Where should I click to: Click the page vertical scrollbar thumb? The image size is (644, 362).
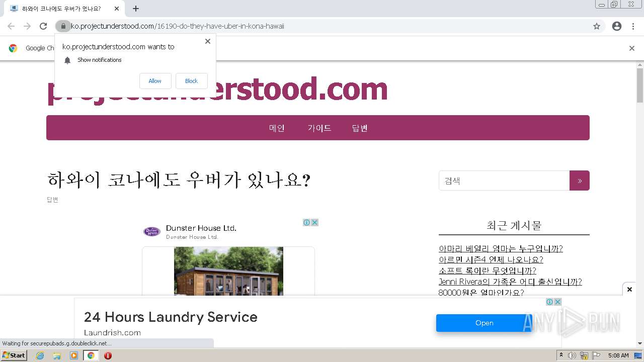coord(640,85)
